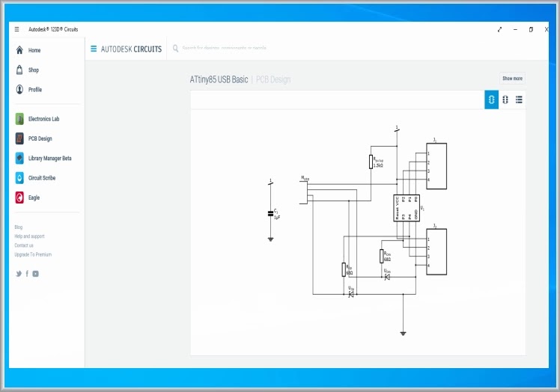This screenshot has width=560, height=392.
Task: Click Upgrade To Premium link
Action: tap(33, 254)
